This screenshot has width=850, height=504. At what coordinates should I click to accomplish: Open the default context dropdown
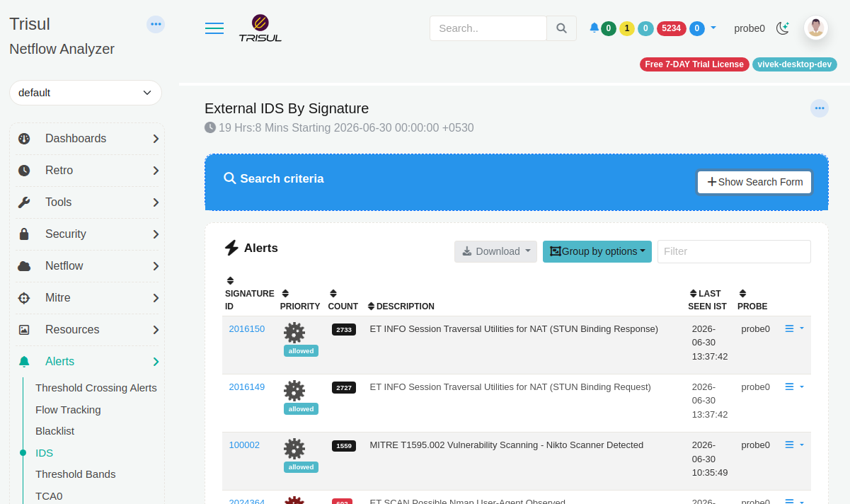86,93
